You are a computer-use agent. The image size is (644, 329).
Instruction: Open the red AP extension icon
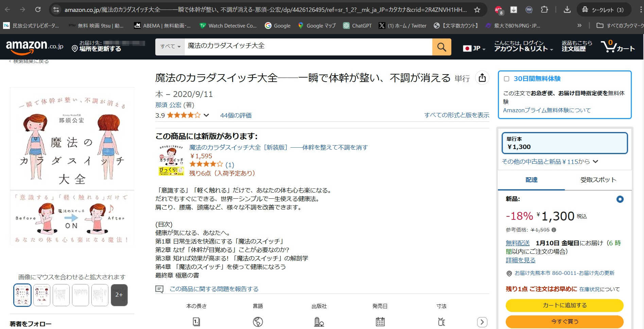click(x=499, y=10)
